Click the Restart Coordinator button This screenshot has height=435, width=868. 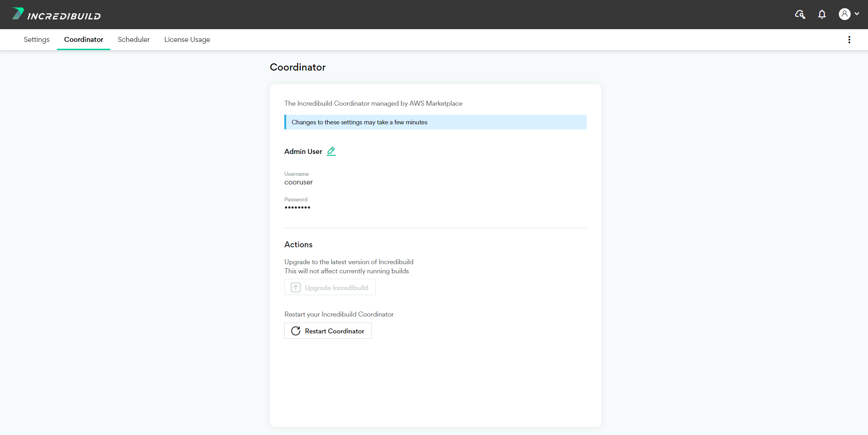(328, 331)
